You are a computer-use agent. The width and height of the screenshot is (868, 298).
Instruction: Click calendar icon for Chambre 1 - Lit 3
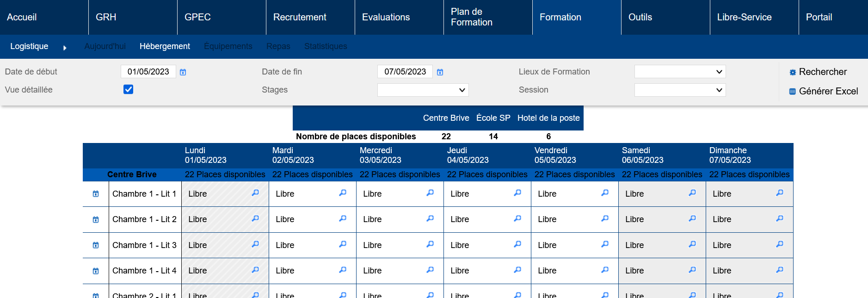coord(96,245)
